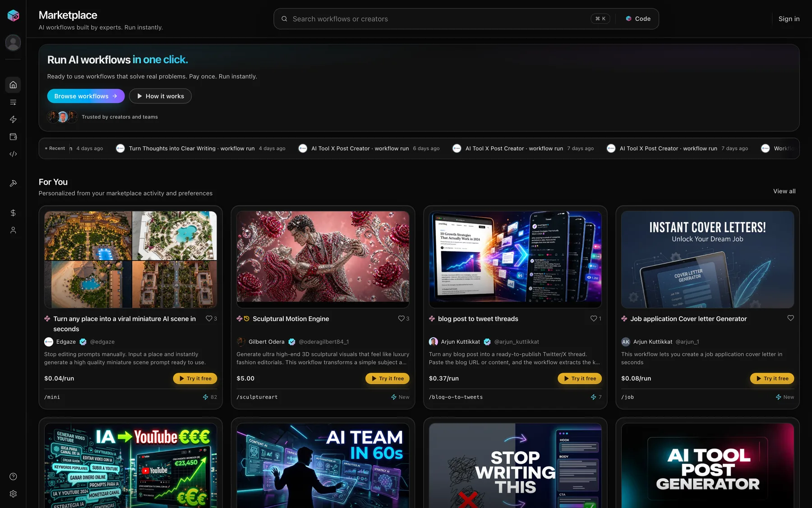Open the Home icon in the sidebar
The width and height of the screenshot is (812, 508).
[x=13, y=85]
